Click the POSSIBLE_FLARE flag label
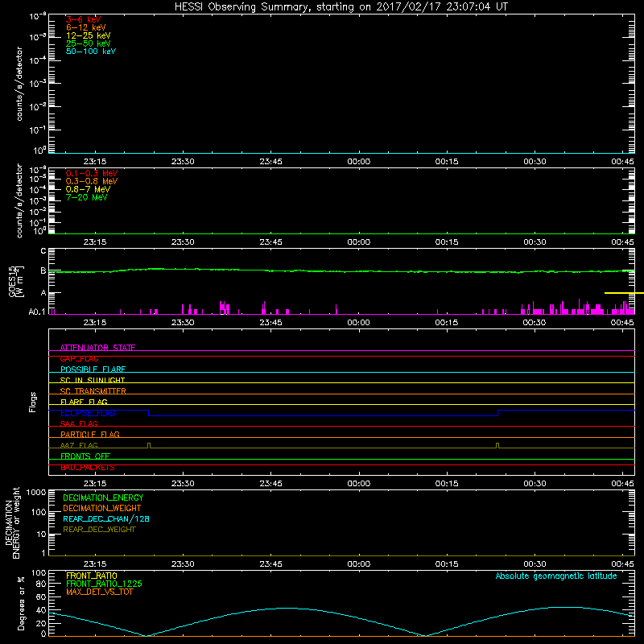The width and height of the screenshot is (644, 644). tap(93, 369)
